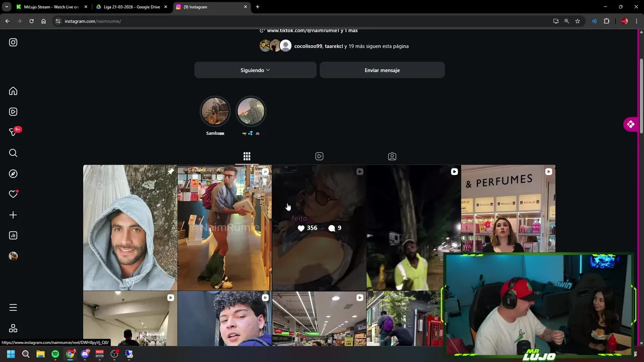Click the cocolisoo99 follower link
Viewport: 644px width, 362px height.
[x=308, y=46]
